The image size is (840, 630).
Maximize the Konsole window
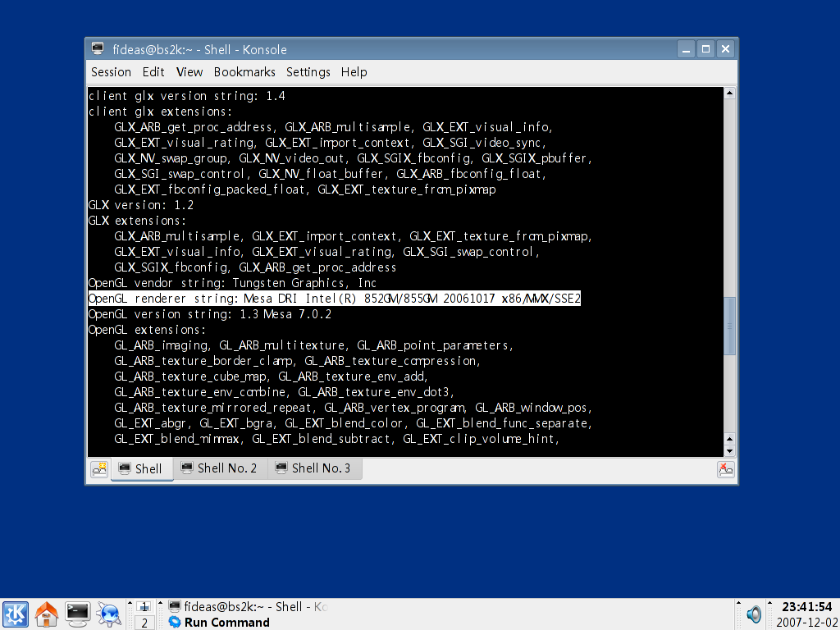(x=705, y=49)
